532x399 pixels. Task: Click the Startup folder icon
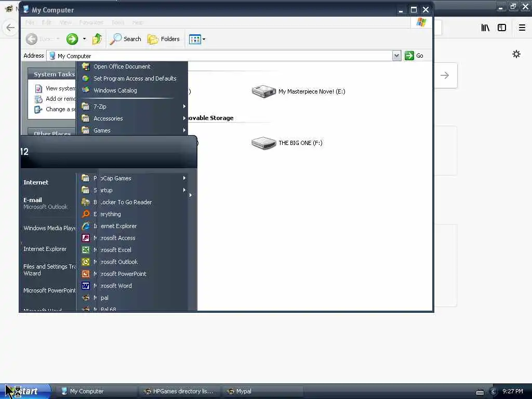coord(86,190)
